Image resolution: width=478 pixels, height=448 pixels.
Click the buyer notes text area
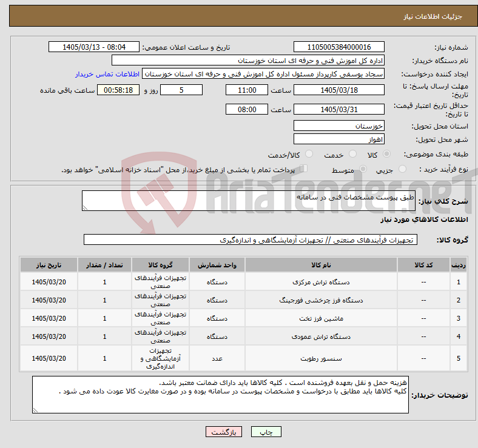click(x=220, y=395)
